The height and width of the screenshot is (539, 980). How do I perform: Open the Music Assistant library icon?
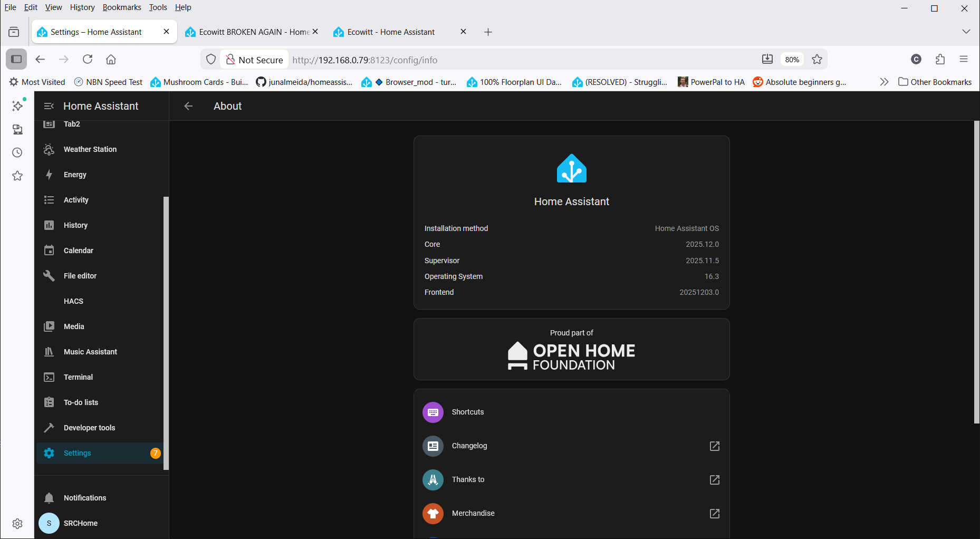point(49,352)
